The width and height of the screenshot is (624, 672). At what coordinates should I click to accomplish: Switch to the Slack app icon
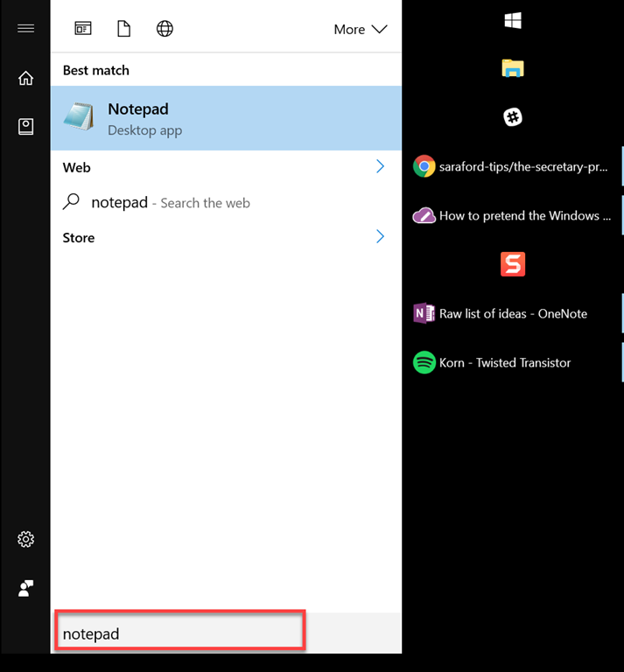tap(513, 117)
